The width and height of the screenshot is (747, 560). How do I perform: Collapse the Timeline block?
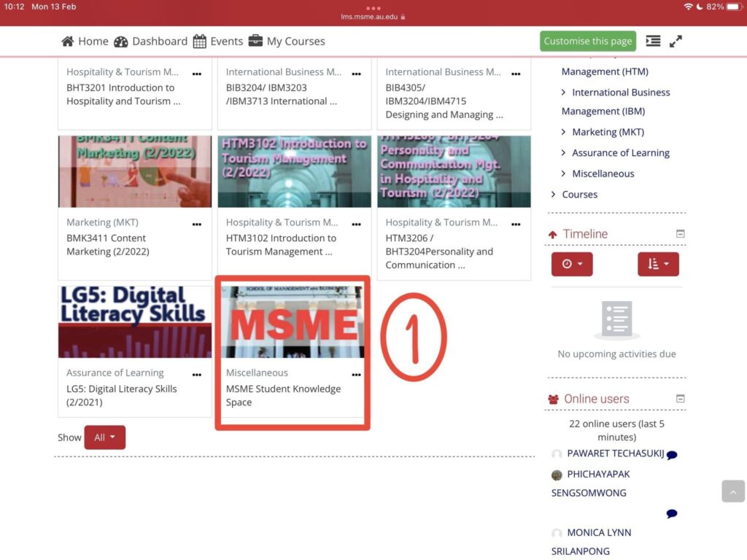click(x=680, y=233)
